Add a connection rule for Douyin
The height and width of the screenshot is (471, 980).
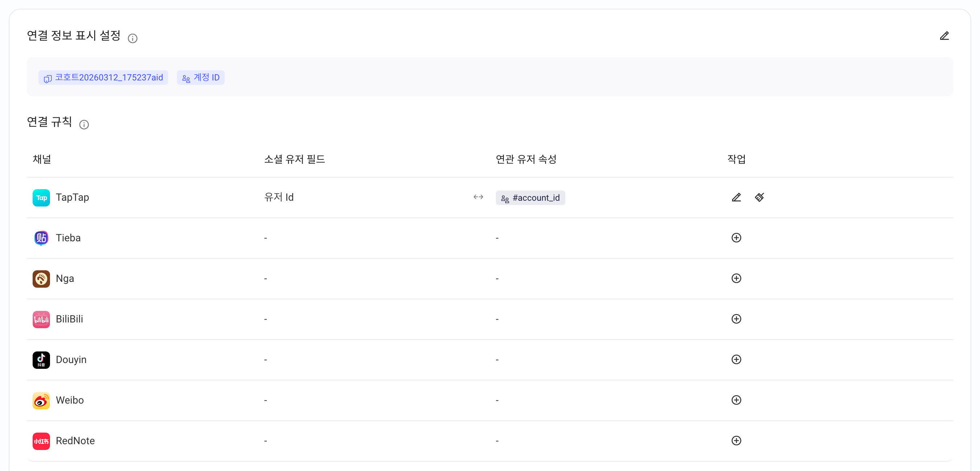[x=736, y=359]
